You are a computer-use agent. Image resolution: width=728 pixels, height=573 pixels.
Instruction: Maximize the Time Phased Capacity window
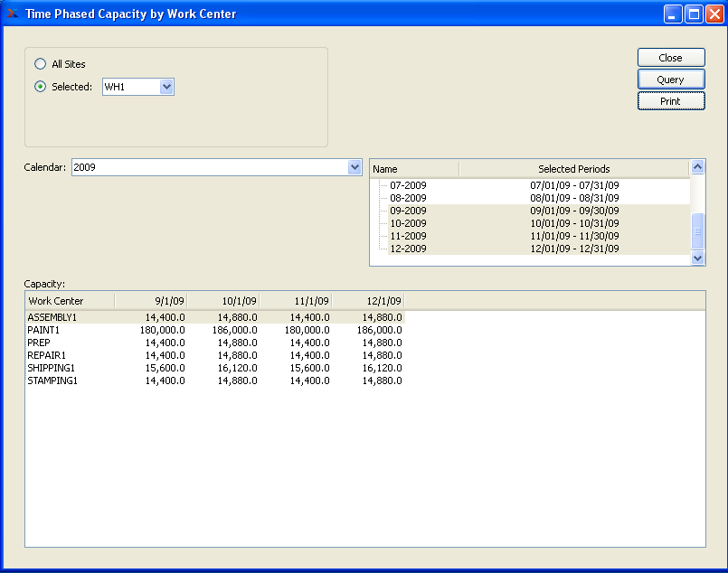[x=694, y=14]
